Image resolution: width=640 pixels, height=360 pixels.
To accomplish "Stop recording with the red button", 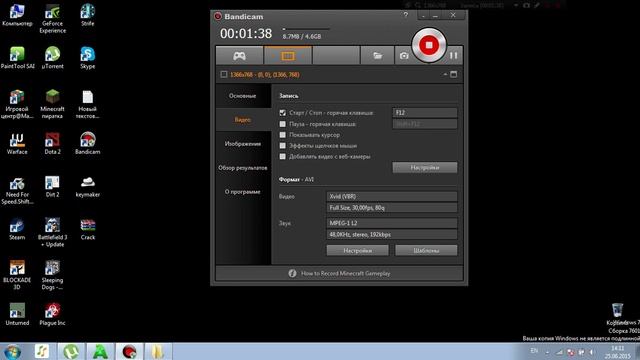I will 429,45.
